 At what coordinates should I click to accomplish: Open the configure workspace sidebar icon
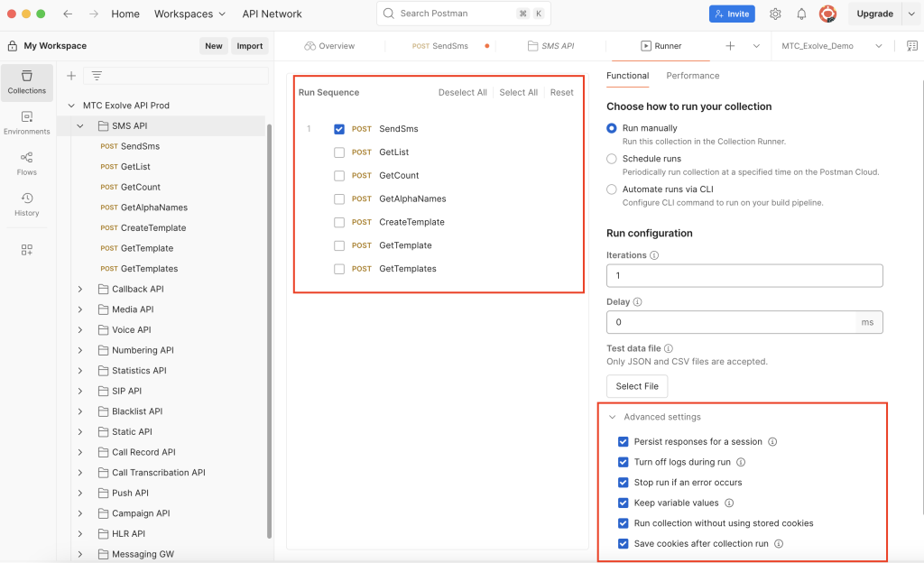[x=27, y=250]
